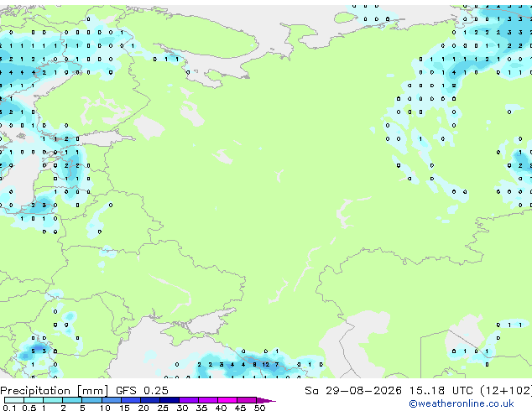Pick the 0.5–1 mm legend color swatch
Image resolution: width=532 pixels, height=411 pixels.
(34, 400)
